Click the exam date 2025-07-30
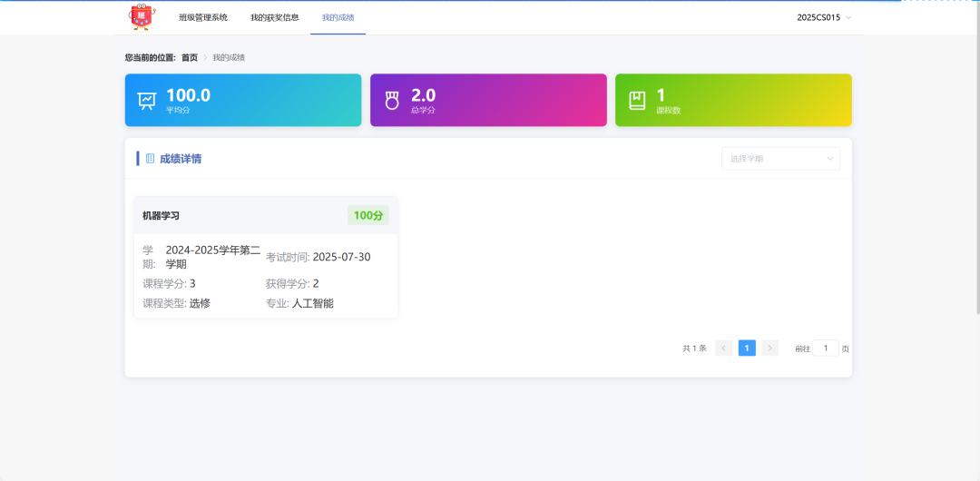Image resolution: width=980 pixels, height=481 pixels. (x=341, y=257)
